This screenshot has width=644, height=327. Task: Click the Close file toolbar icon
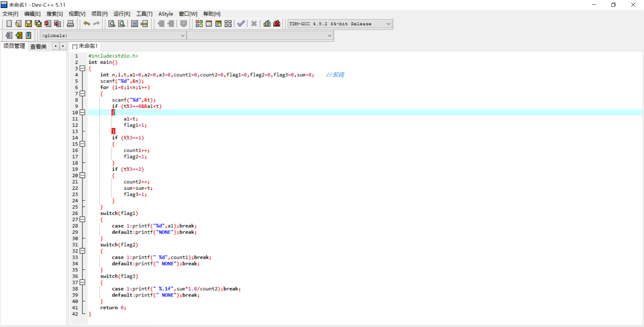tap(48, 24)
